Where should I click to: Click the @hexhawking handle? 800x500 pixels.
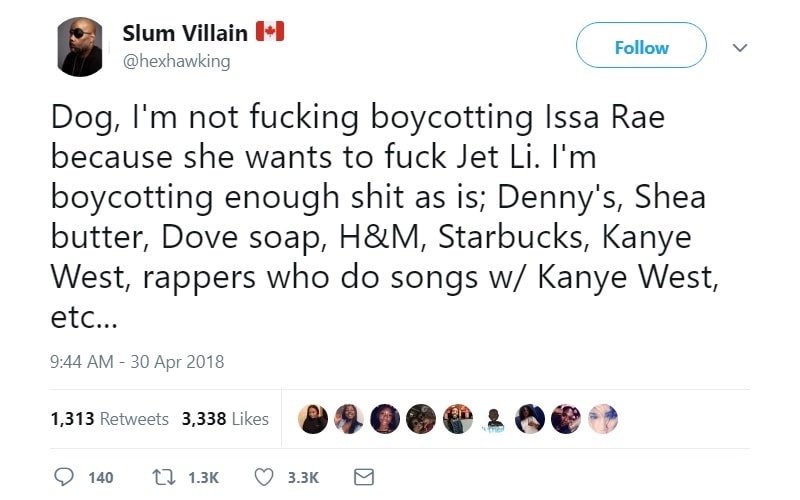(x=176, y=61)
